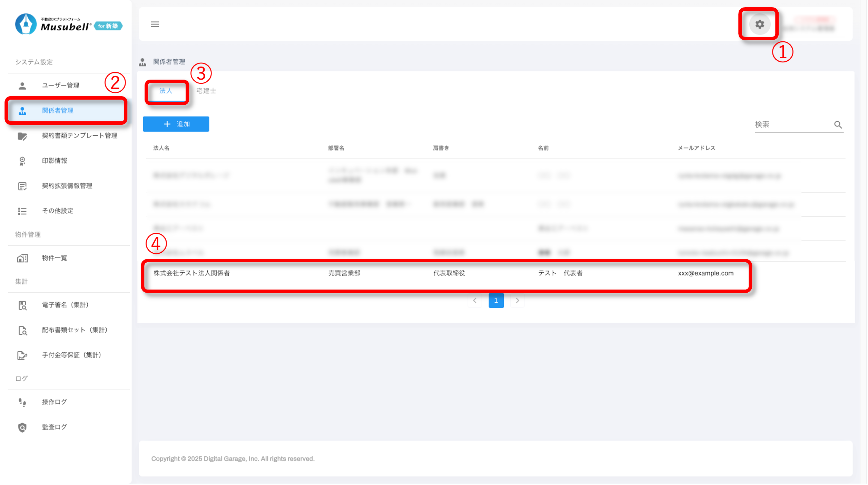Select the 法人 tab
This screenshot has width=868, height=485.
[x=166, y=91]
